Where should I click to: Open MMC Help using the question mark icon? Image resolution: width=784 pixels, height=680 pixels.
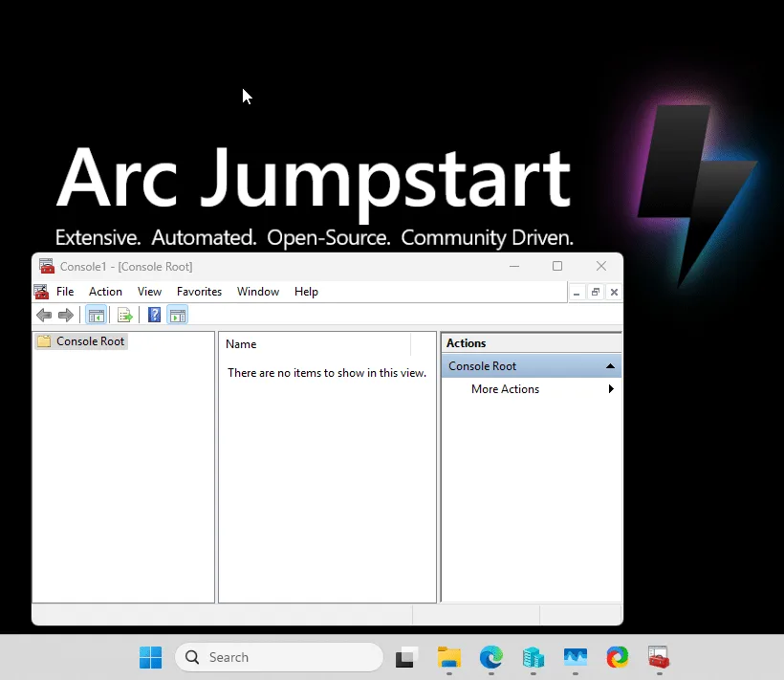pos(154,315)
